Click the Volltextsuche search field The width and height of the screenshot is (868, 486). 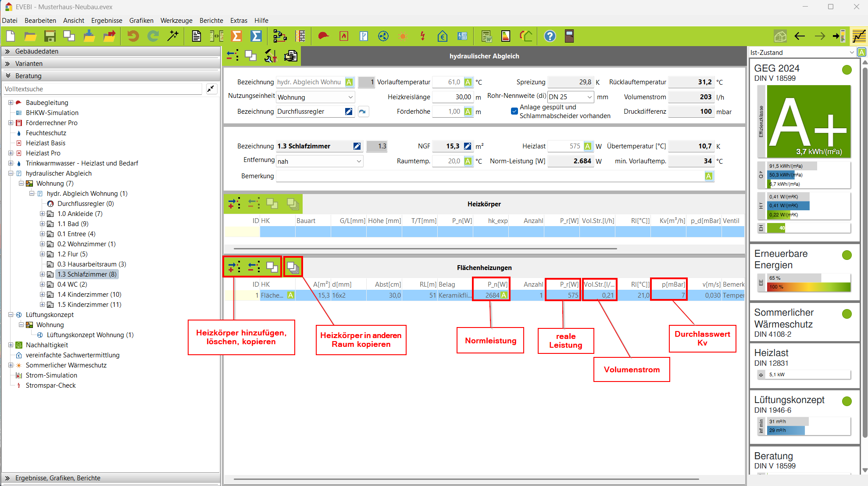(103, 89)
